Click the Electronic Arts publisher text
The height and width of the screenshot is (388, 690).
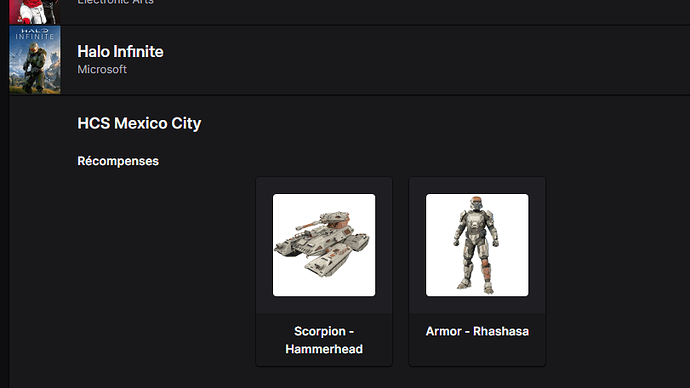115,2
